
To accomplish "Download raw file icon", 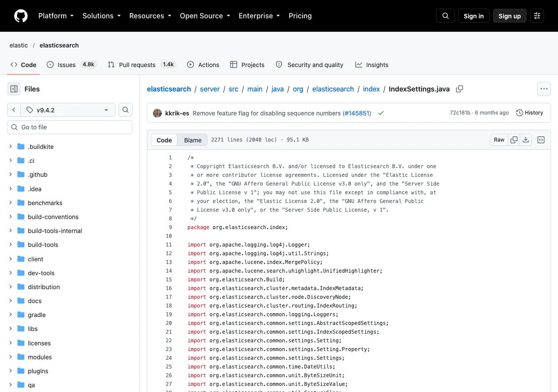I will (526, 140).
